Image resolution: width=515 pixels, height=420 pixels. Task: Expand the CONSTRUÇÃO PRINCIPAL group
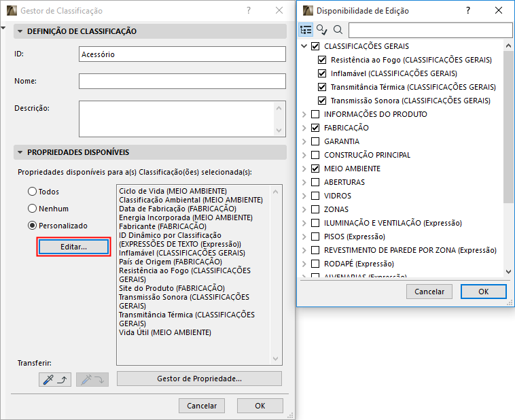click(304, 155)
